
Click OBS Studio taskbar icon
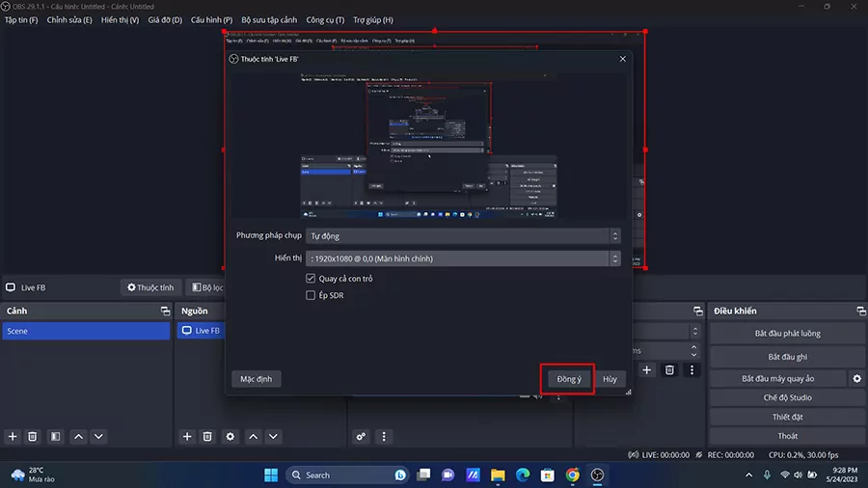point(597,474)
